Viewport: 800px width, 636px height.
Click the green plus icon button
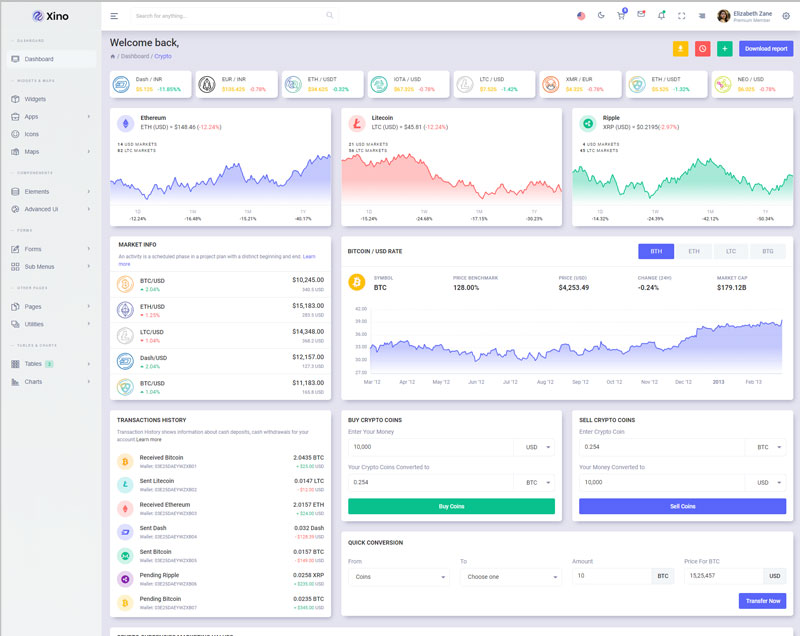[x=724, y=48]
